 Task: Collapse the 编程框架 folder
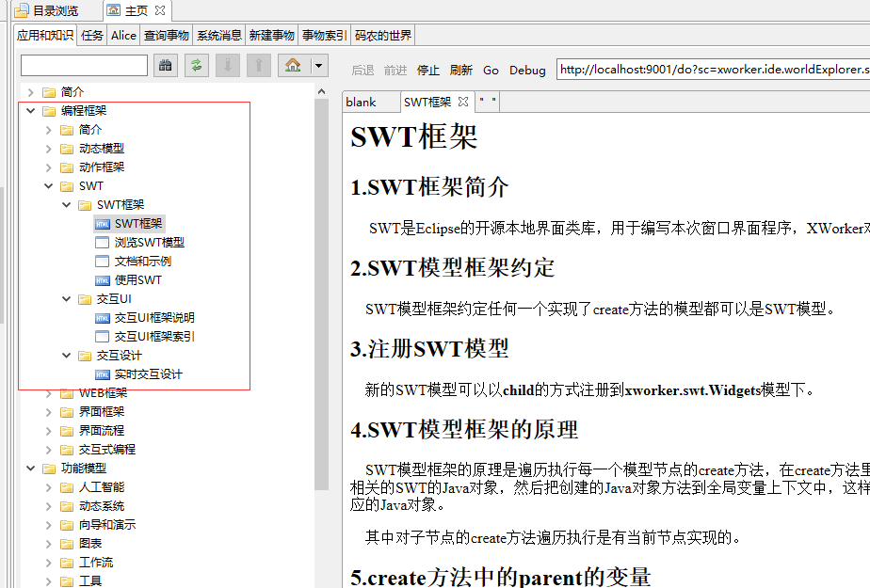31,111
